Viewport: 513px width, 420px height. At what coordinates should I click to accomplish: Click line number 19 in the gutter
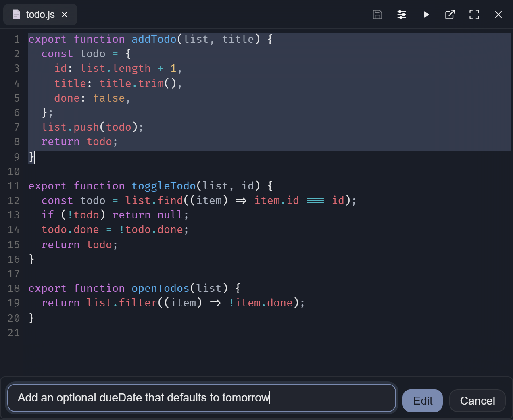(x=14, y=303)
